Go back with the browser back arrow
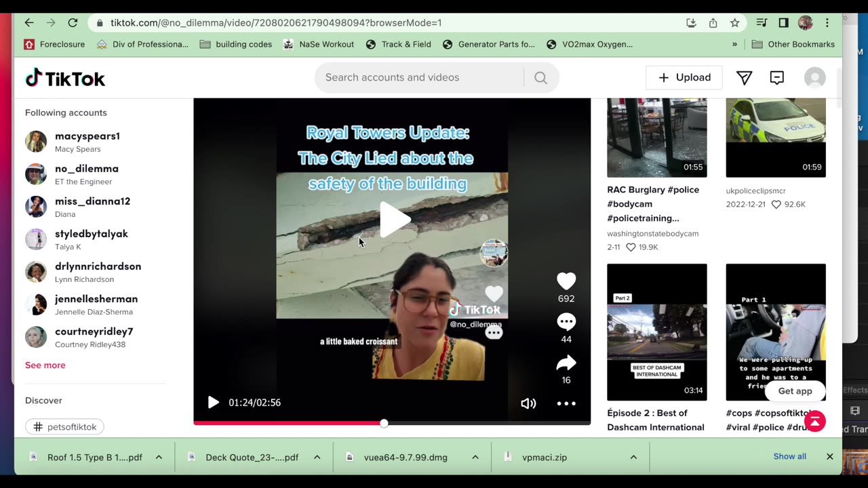 click(x=28, y=22)
